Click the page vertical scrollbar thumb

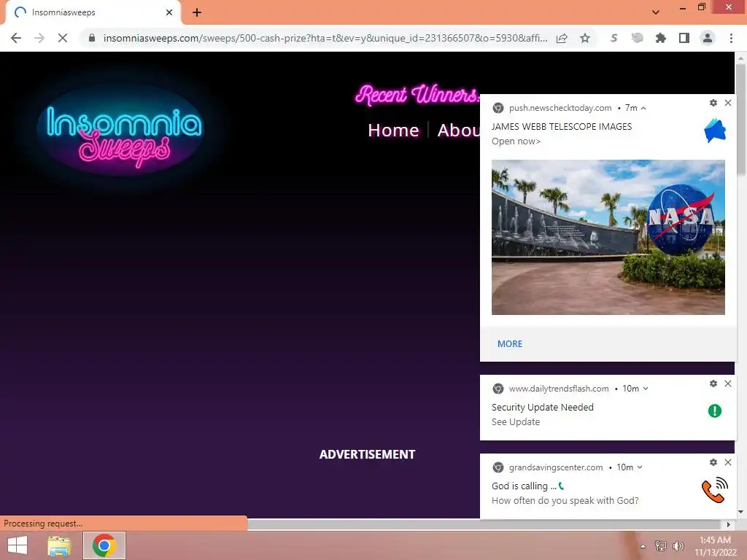point(740,119)
